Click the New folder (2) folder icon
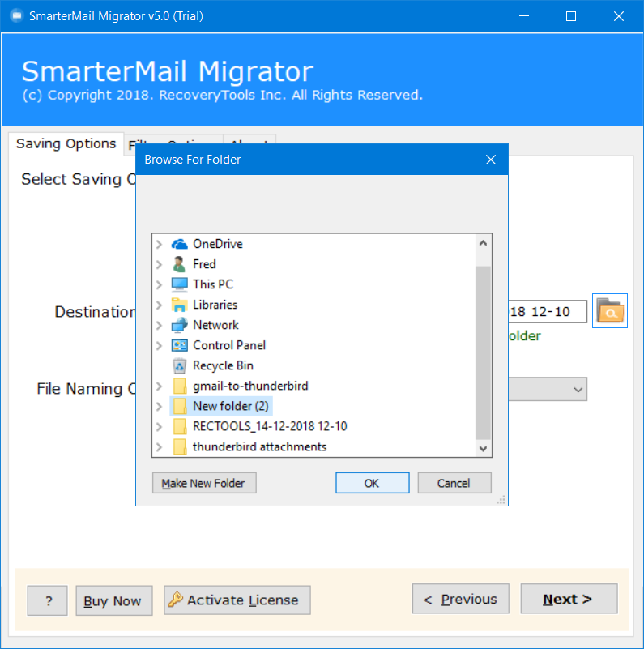Viewport: 644px width, 649px height. coord(179,406)
